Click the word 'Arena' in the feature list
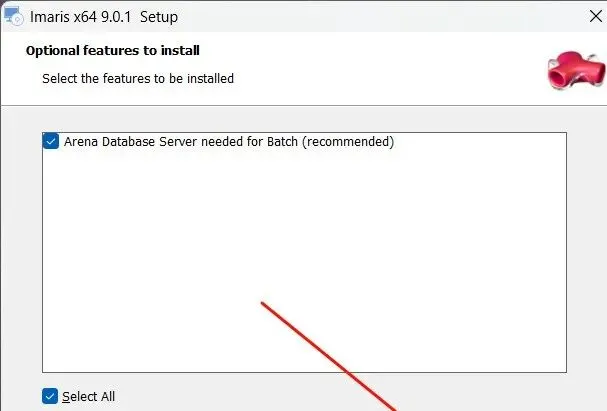This screenshot has width=607, height=411. click(x=81, y=142)
